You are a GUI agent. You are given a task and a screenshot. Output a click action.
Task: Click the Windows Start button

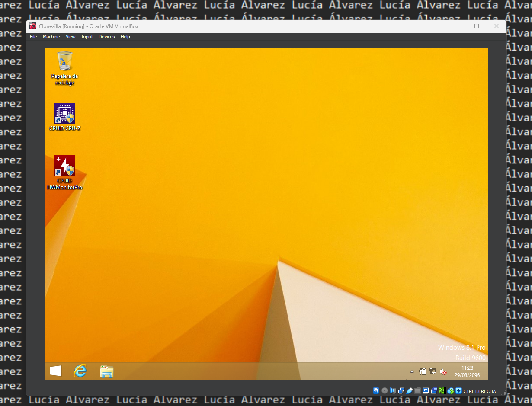(x=55, y=371)
